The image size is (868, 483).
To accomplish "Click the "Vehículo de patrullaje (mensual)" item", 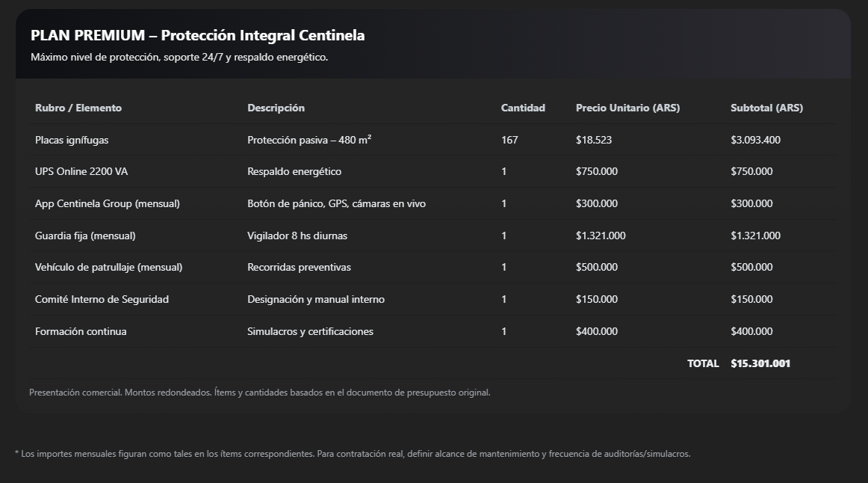I will point(108,268).
